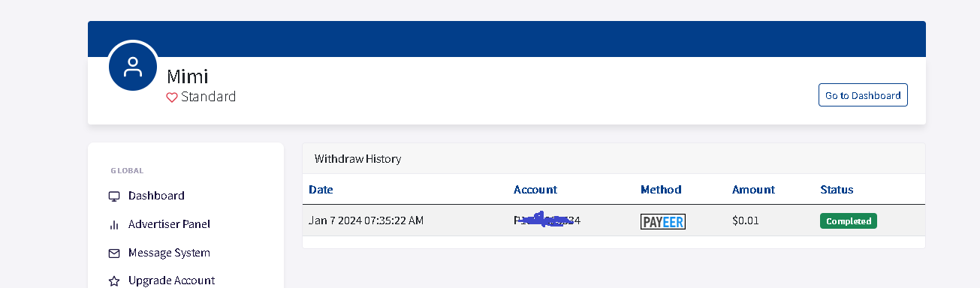
Task: Click the heart icon beside Standard
Action: coord(172,97)
